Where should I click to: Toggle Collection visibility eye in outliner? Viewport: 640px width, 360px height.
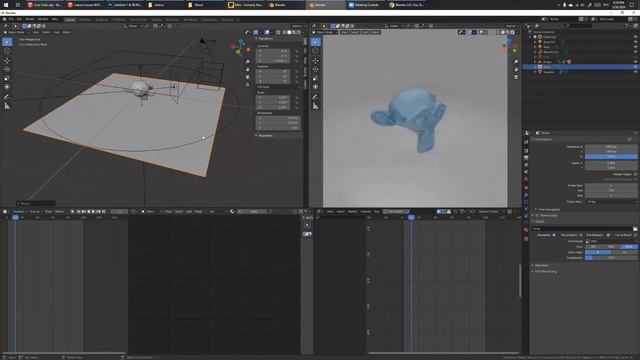coord(635,37)
